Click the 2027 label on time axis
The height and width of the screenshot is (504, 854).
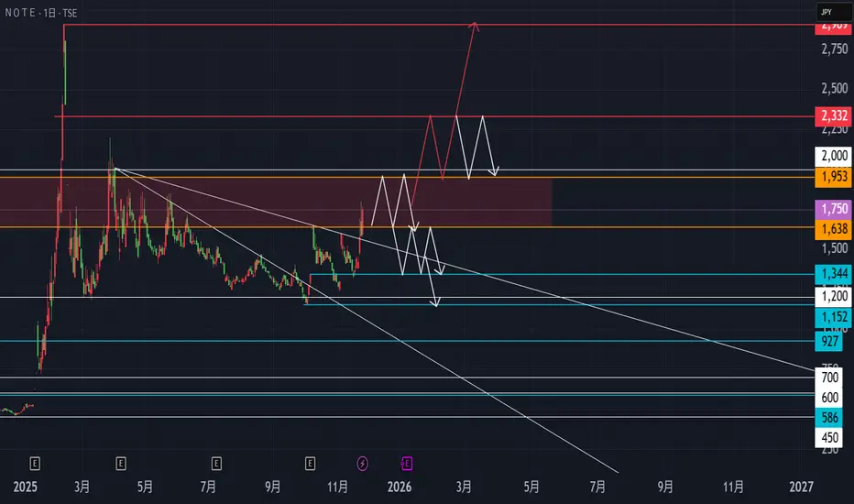coord(801,487)
